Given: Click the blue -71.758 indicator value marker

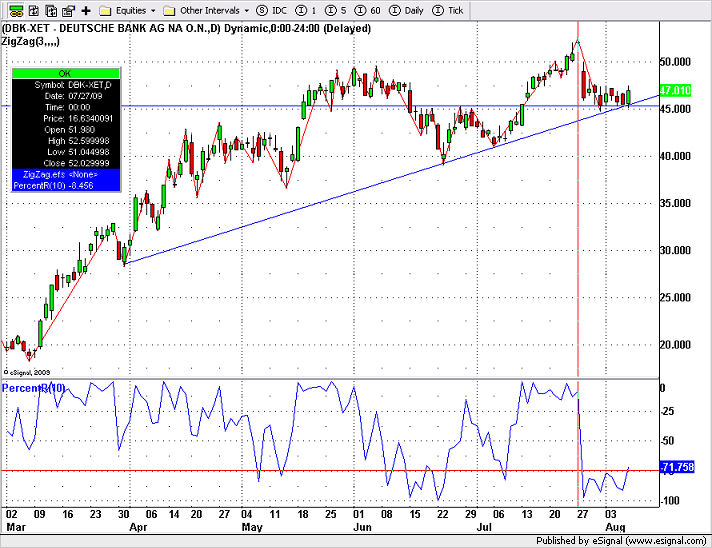Looking at the screenshot, I should click(x=677, y=467).
